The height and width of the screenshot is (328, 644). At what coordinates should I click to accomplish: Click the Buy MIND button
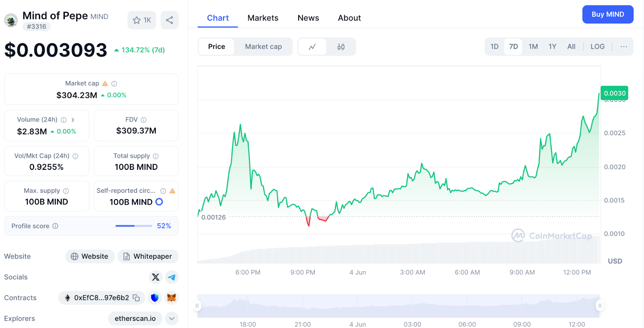(x=608, y=14)
